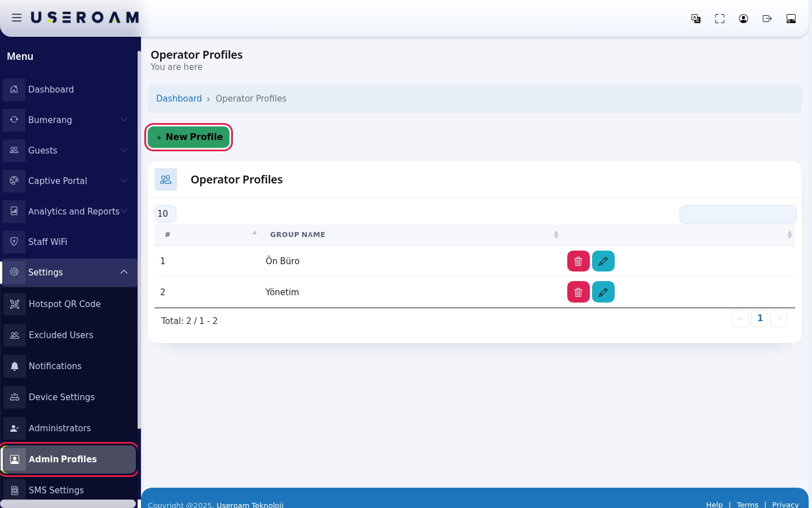The image size is (812, 508).
Task: Click the Dashboard home icon in sidebar
Action: [x=14, y=89]
